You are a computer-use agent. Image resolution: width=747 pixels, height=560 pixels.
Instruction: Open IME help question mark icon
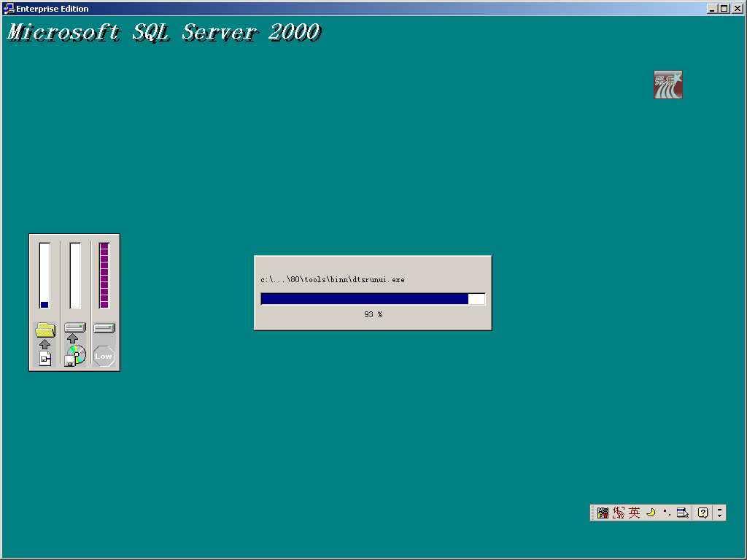coord(703,513)
